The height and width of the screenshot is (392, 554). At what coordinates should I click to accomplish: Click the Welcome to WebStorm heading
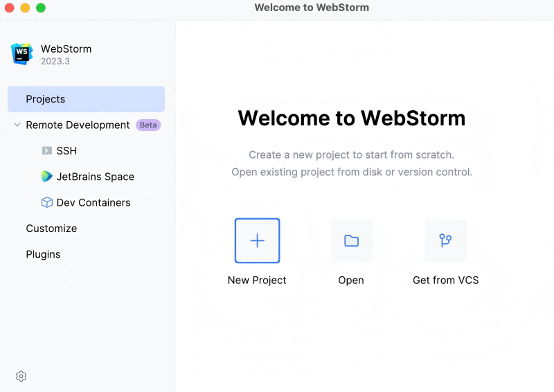click(352, 118)
